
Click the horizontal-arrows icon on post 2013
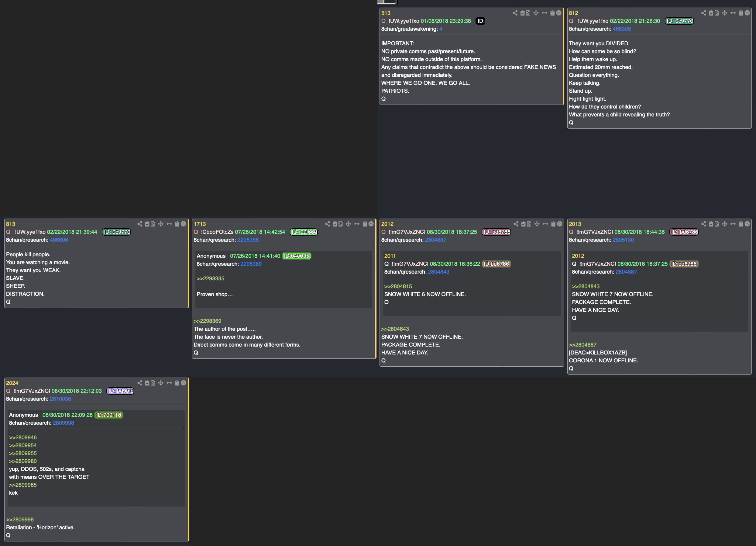(733, 224)
